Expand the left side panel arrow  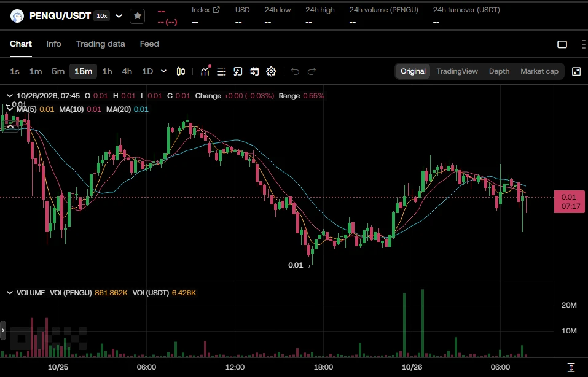[x=3, y=330]
